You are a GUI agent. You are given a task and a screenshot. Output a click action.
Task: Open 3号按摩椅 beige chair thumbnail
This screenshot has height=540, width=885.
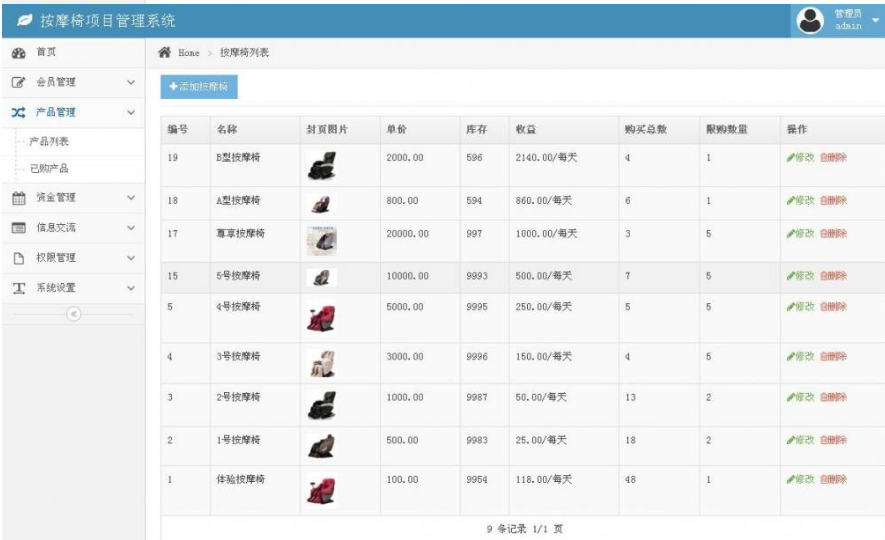322,364
